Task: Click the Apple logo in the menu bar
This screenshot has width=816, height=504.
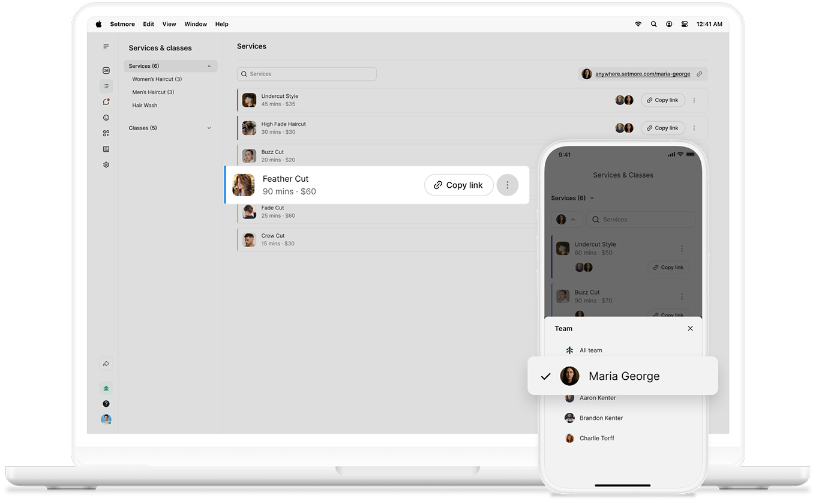Action: 98,24
